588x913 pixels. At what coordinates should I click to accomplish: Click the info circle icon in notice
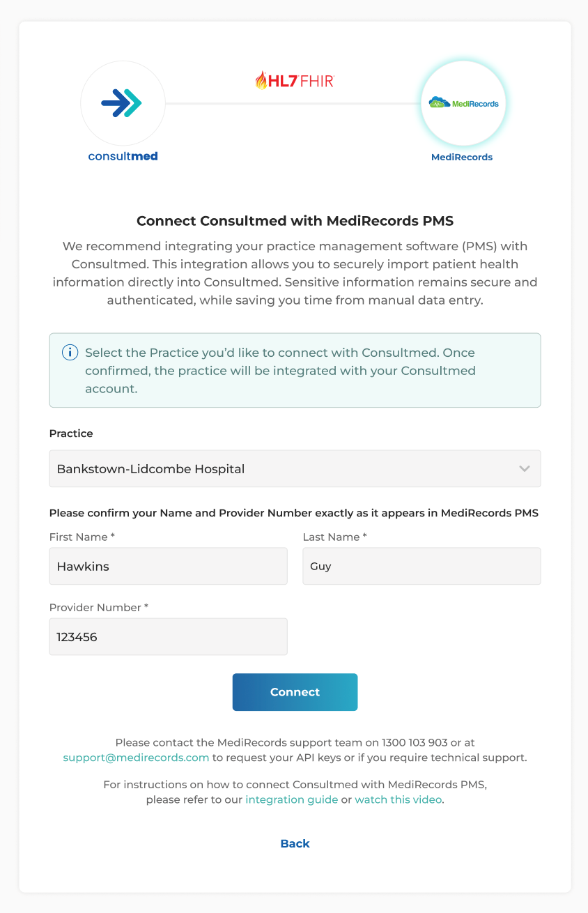[70, 353]
